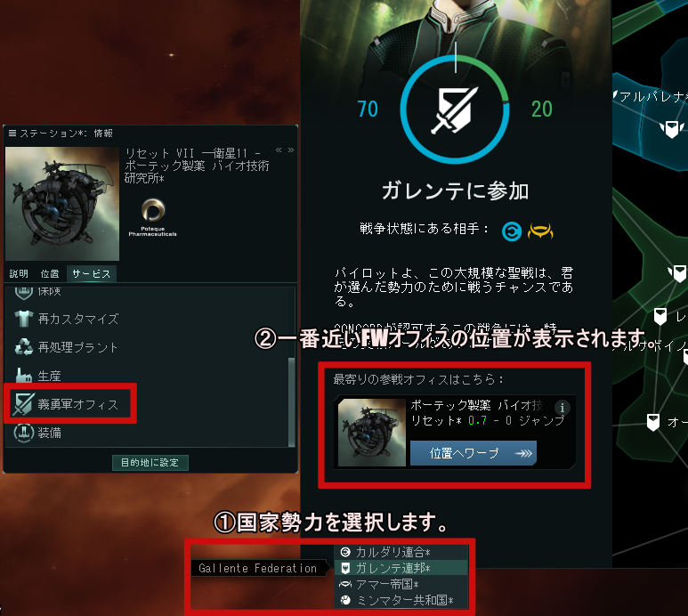Open the 装備 fitting service
This screenshot has height=616, width=688.
tap(37, 432)
